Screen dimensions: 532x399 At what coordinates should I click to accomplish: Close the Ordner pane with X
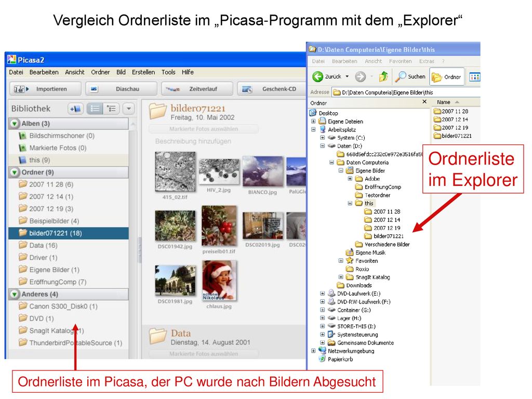[424, 101]
